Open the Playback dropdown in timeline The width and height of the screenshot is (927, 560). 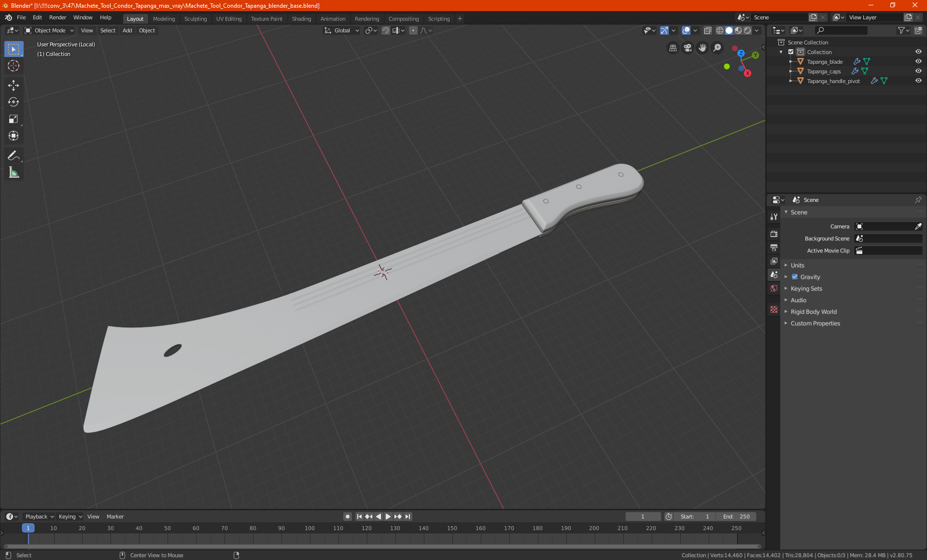click(39, 517)
